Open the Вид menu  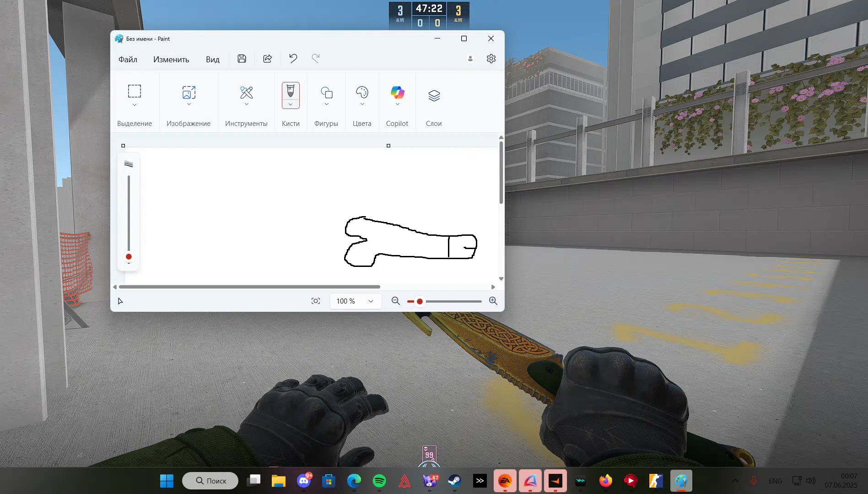[213, 59]
